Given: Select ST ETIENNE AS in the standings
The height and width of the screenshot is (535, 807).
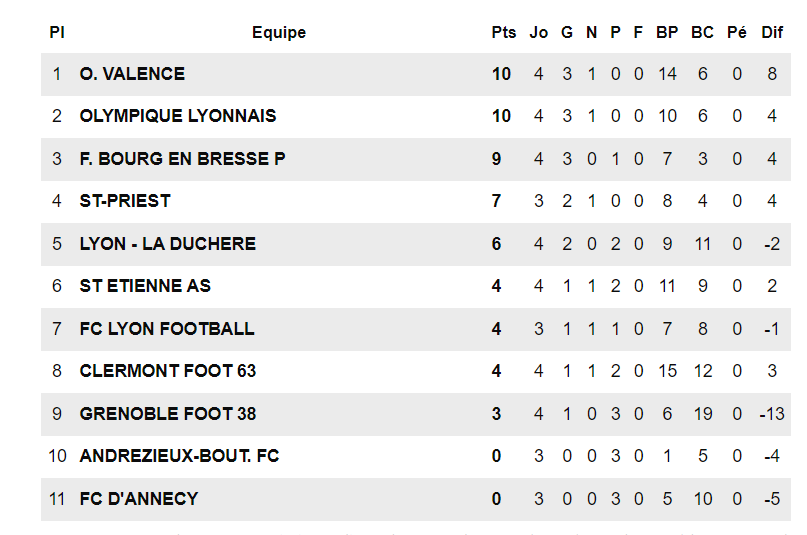Looking at the screenshot, I should pos(145,286).
